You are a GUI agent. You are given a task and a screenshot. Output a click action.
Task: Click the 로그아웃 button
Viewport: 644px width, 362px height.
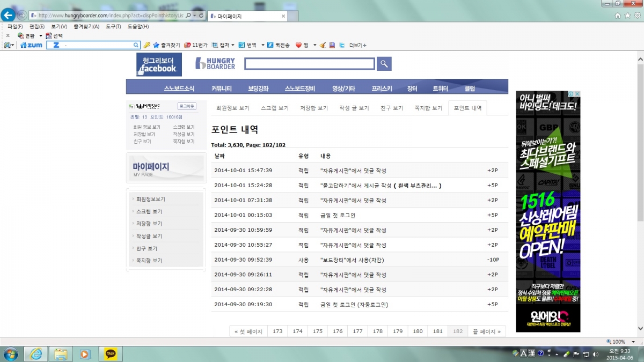tap(187, 106)
